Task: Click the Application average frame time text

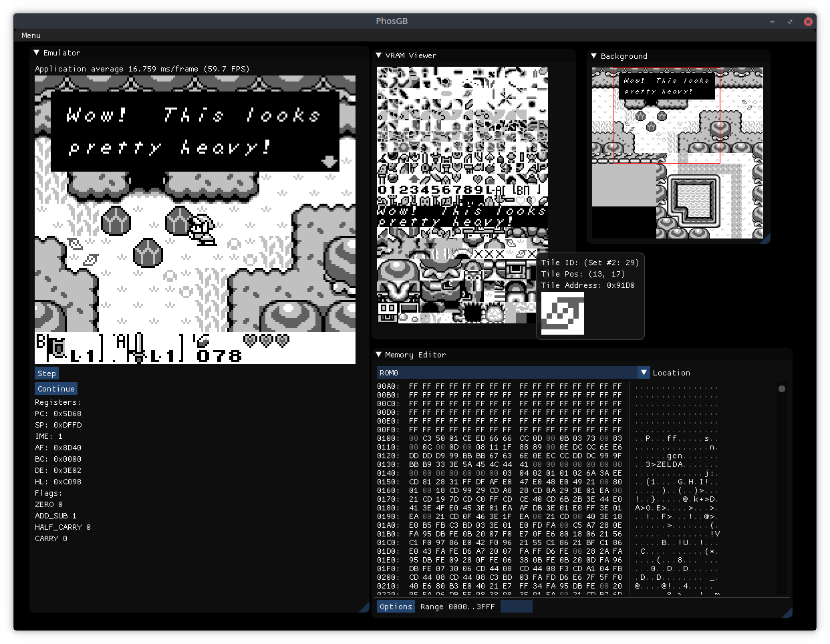Action: (x=142, y=69)
